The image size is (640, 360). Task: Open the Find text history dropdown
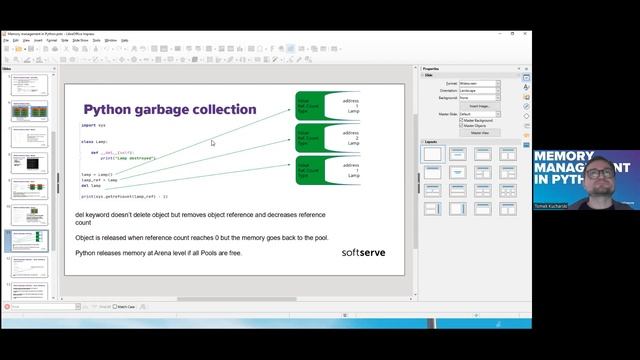pyautogui.click(x=78, y=307)
